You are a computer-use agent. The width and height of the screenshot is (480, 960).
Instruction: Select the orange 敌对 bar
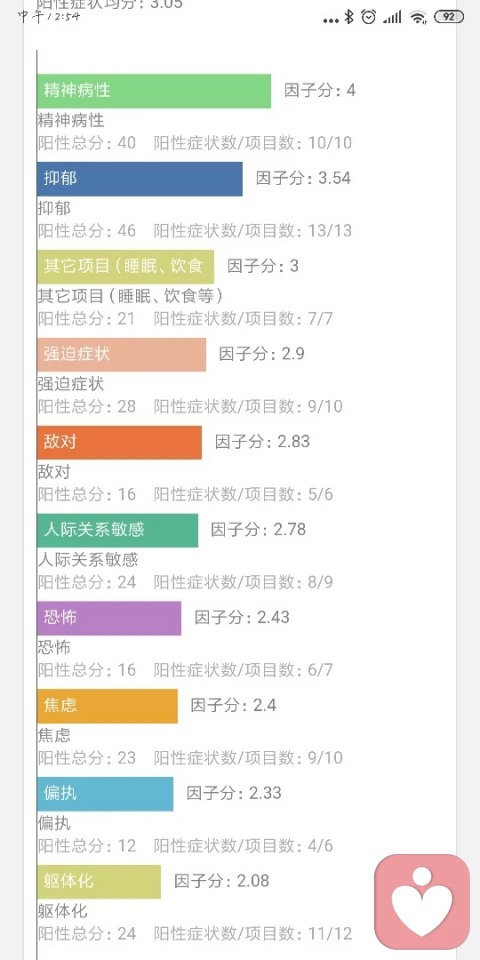pos(119,443)
